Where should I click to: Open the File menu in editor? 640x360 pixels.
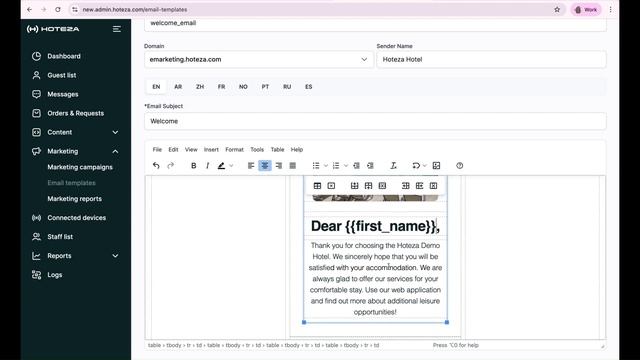157,149
